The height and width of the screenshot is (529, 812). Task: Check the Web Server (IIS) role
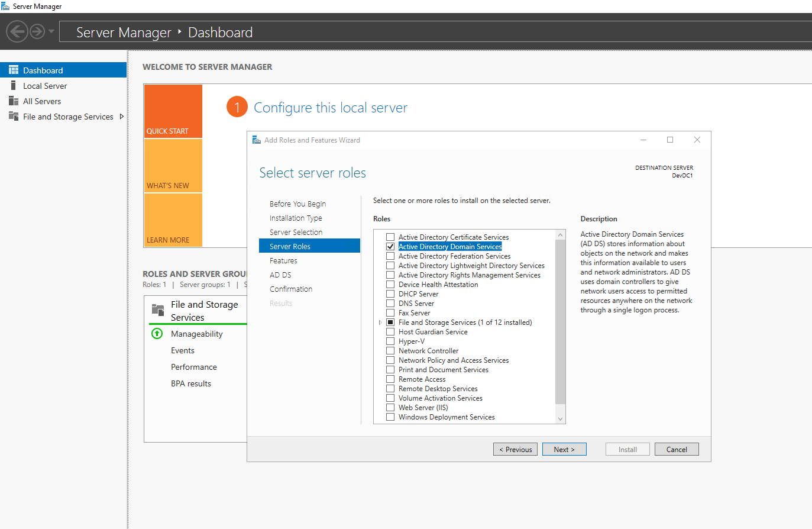pyautogui.click(x=390, y=408)
